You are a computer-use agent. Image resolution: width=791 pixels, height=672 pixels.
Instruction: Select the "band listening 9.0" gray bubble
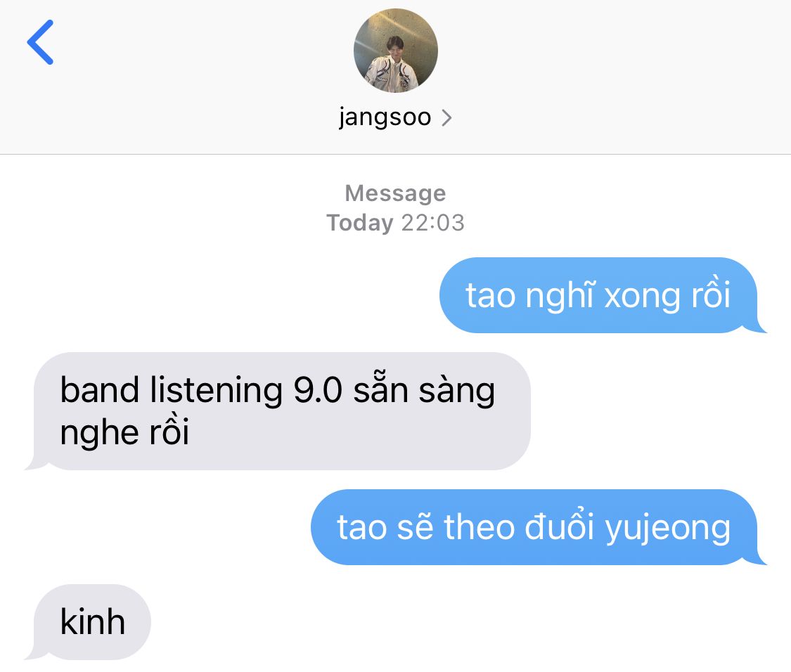tap(278, 411)
